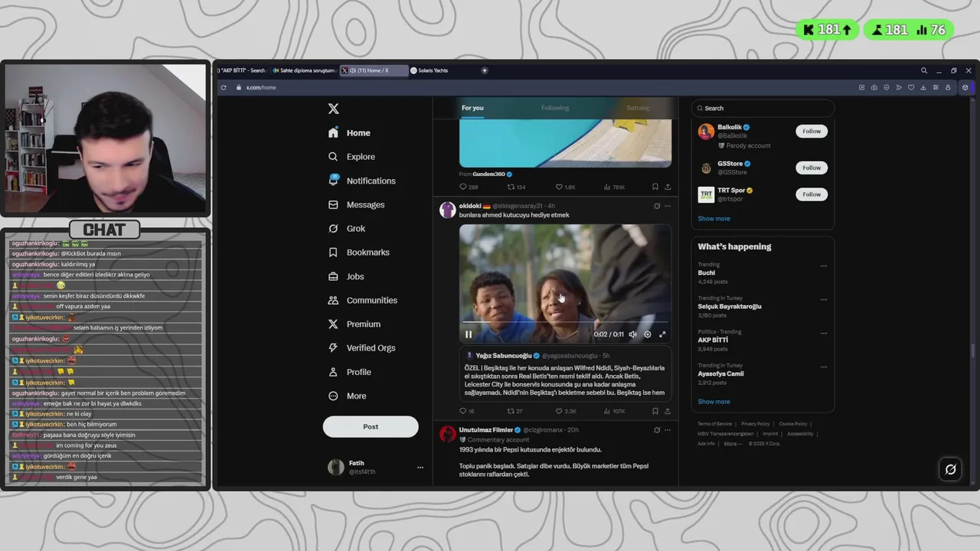
Task: Open trending topic AKP BİTTİ
Action: click(713, 340)
